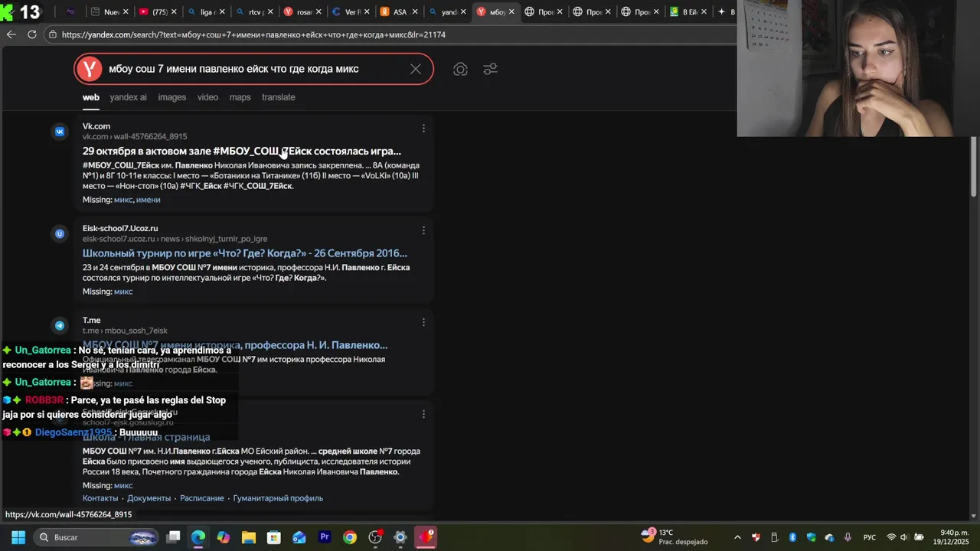Open result '29 октября в актовом зале' link
980x551 pixels.
click(x=242, y=151)
